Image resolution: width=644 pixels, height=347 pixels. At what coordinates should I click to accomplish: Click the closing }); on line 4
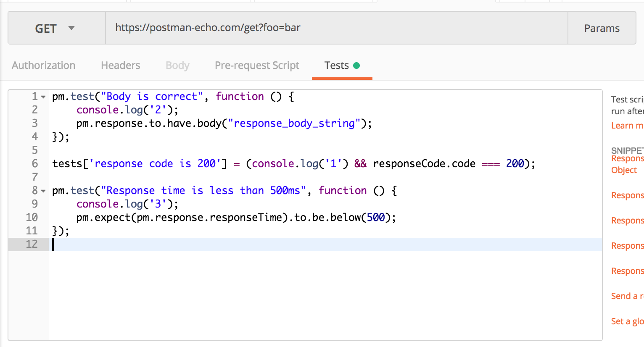click(x=61, y=137)
